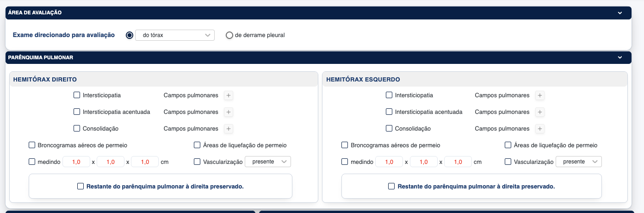The image size is (644, 213).
Task: Click plus icon beside Intersticiopatia acentuada, left hemithorax
Action: (x=540, y=112)
